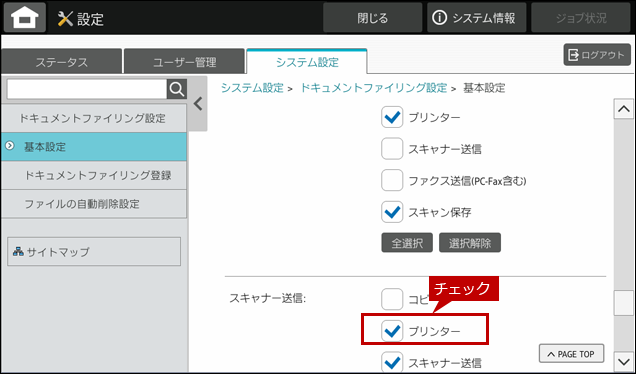The width and height of the screenshot is (636, 374).
Task: Click the 設定 wrench icon in header
Action: point(65,19)
